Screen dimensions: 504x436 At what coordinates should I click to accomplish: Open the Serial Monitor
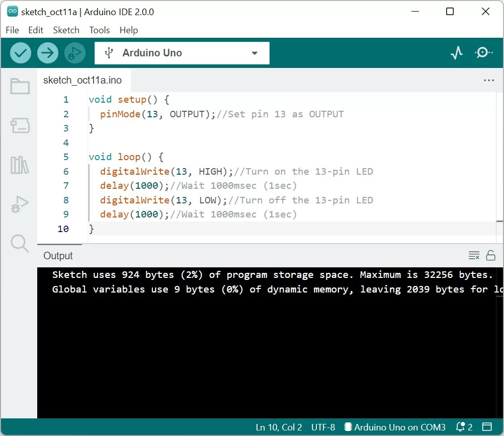click(483, 52)
